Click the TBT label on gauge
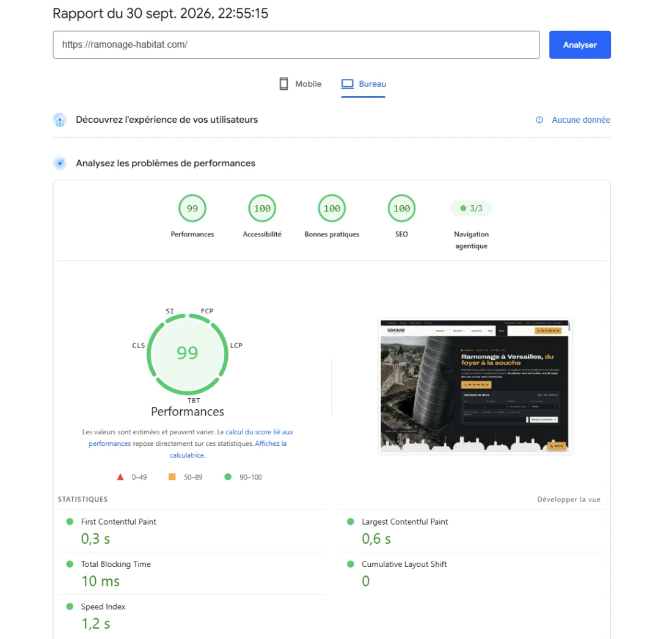The image size is (672, 639). pyautogui.click(x=194, y=401)
